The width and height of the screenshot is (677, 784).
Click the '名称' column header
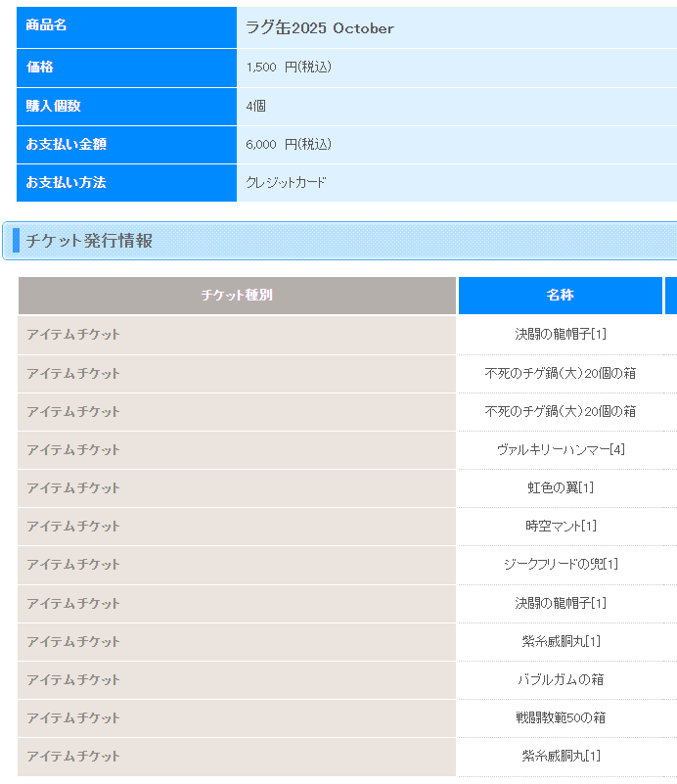coord(560,295)
